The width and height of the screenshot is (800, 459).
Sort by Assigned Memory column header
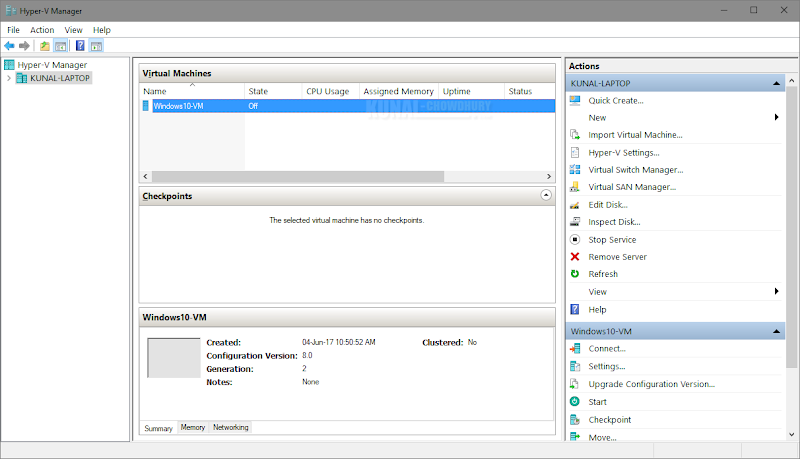(399, 91)
